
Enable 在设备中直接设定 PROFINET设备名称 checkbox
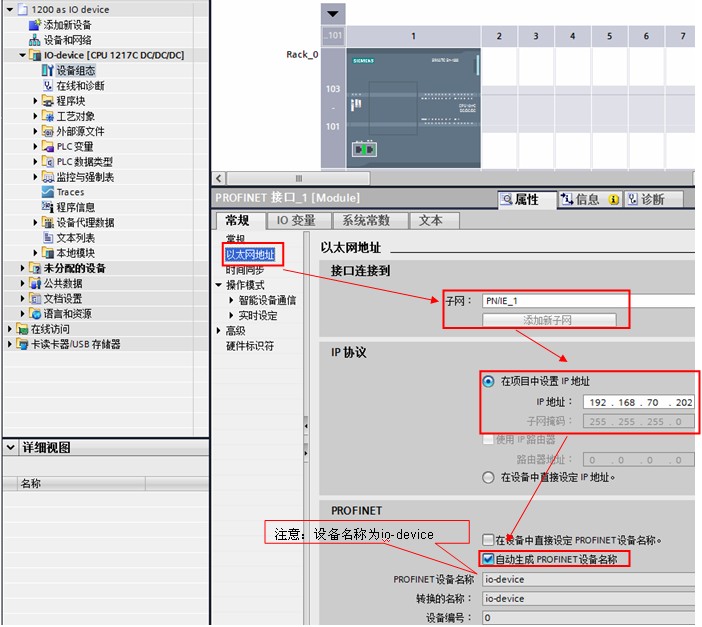[488, 540]
